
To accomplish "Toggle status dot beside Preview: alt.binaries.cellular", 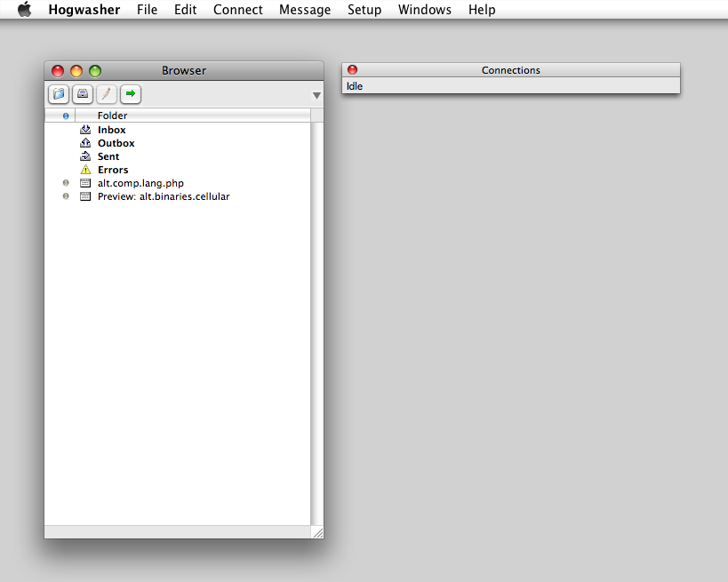I will tap(66, 196).
